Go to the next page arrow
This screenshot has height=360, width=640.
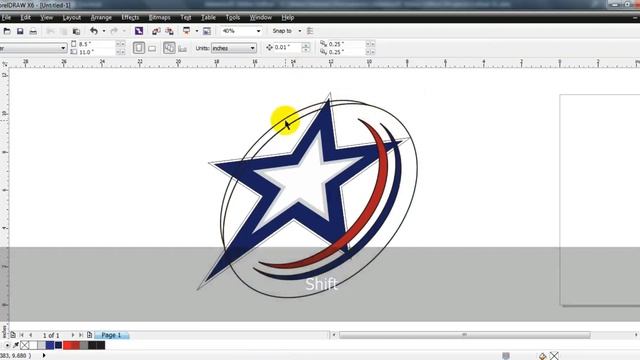(73, 335)
